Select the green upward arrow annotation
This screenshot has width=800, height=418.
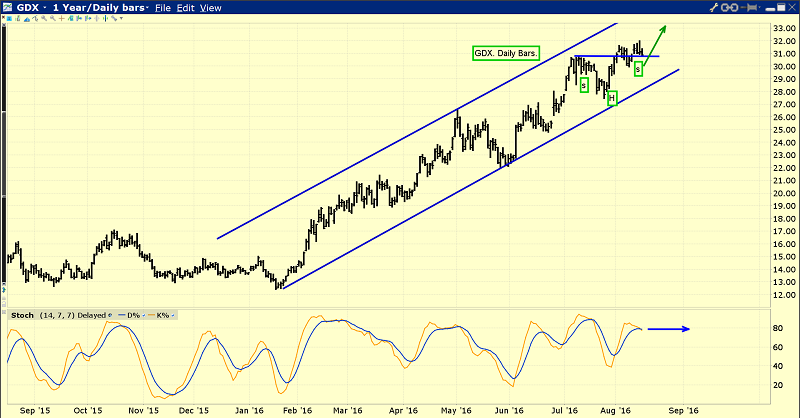click(x=656, y=45)
